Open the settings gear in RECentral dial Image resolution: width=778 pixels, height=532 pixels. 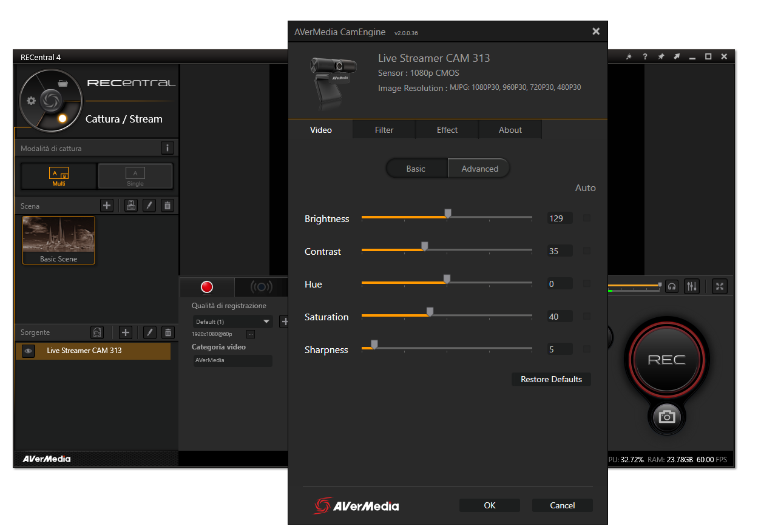[x=31, y=100]
